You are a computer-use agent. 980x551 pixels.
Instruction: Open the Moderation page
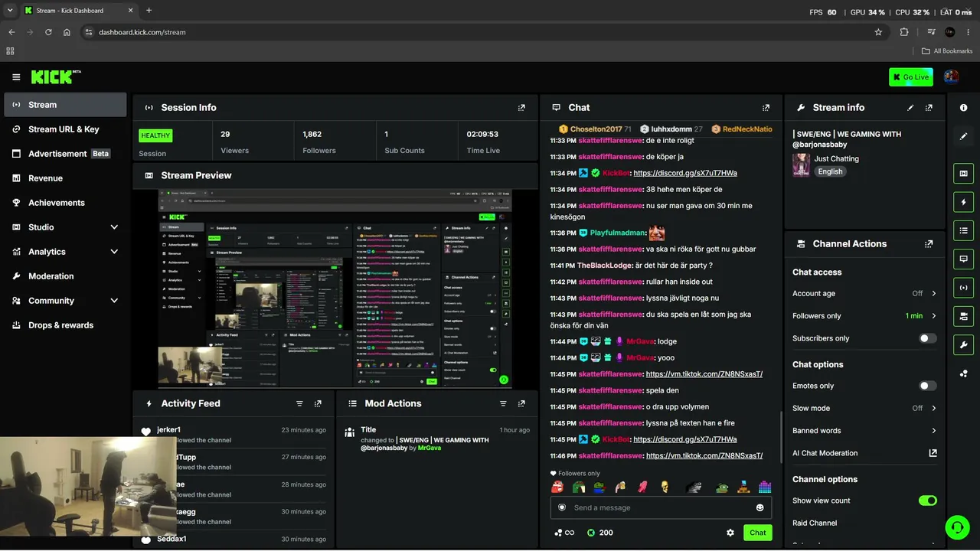[65, 276]
